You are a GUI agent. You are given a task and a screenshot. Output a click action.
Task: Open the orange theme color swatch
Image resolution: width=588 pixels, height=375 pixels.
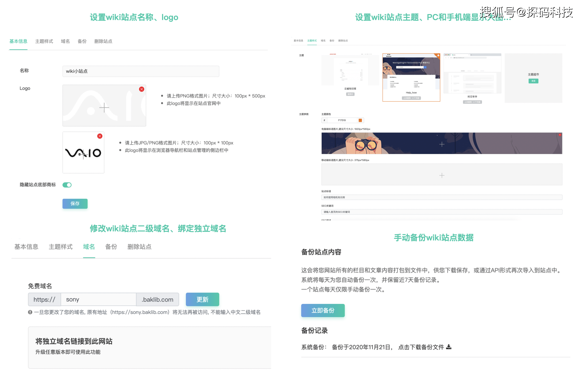click(360, 120)
